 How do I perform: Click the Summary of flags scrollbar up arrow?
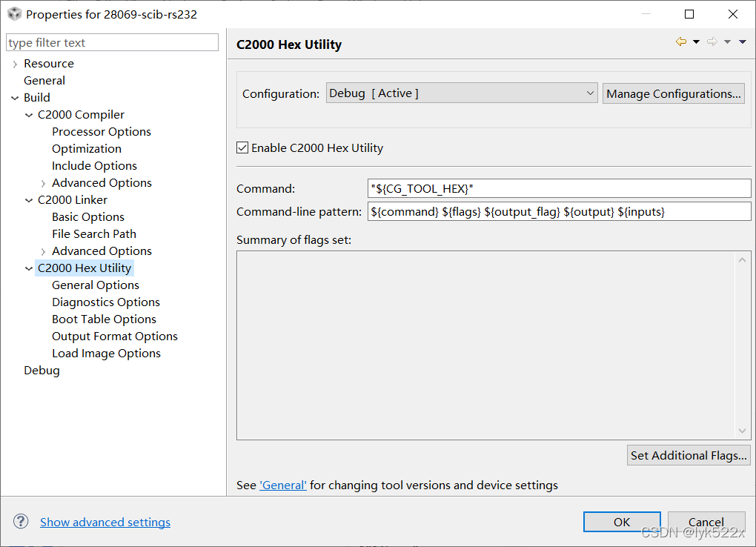[742, 259]
